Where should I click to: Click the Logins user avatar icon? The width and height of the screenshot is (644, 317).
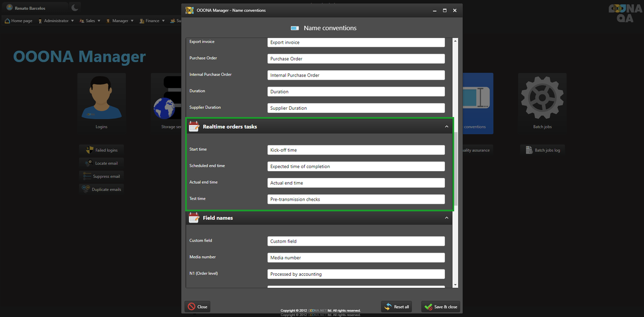coord(101,98)
